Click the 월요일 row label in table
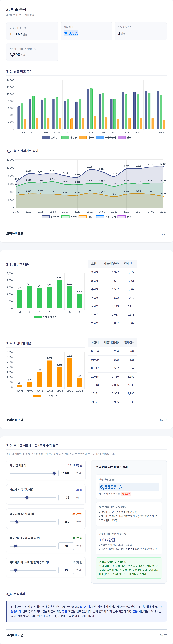This screenshot has height=644, width=173. pos(95,272)
